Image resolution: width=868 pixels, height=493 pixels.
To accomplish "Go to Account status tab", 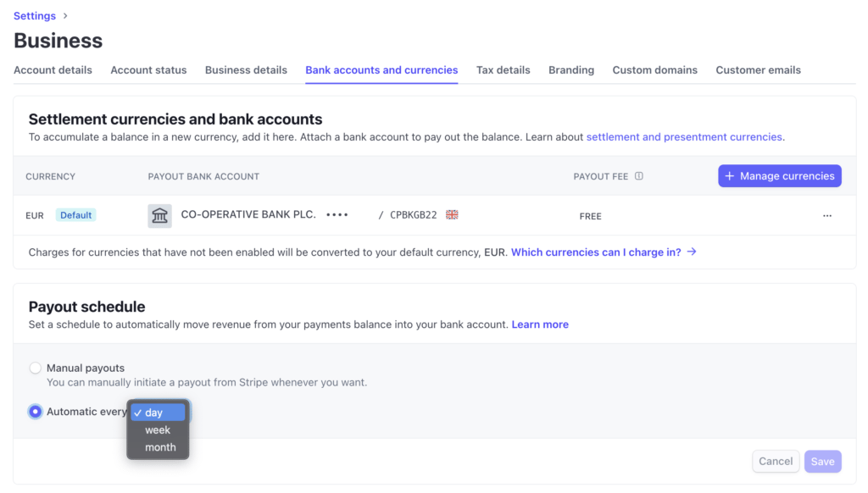I will [x=148, y=70].
